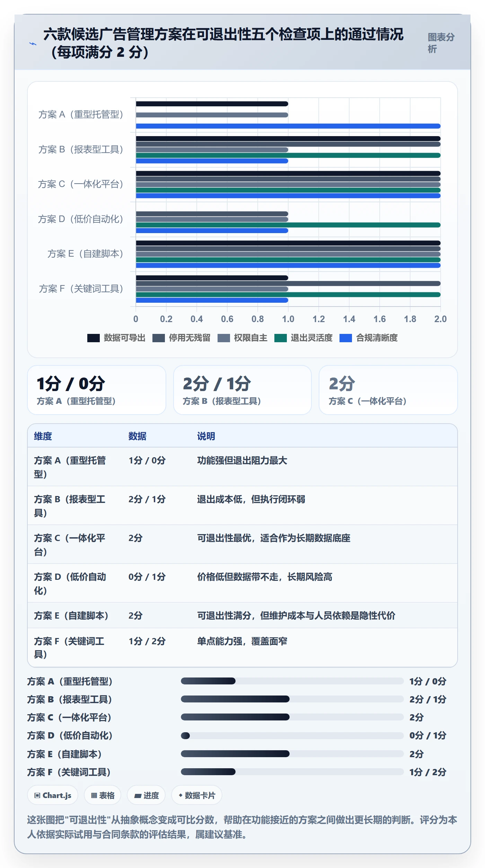Select the 进度 chip

point(146,795)
